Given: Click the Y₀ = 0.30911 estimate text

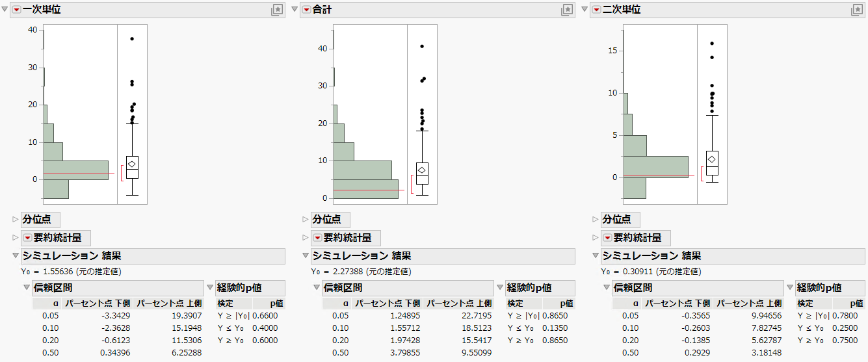Looking at the screenshot, I should [x=651, y=272].
